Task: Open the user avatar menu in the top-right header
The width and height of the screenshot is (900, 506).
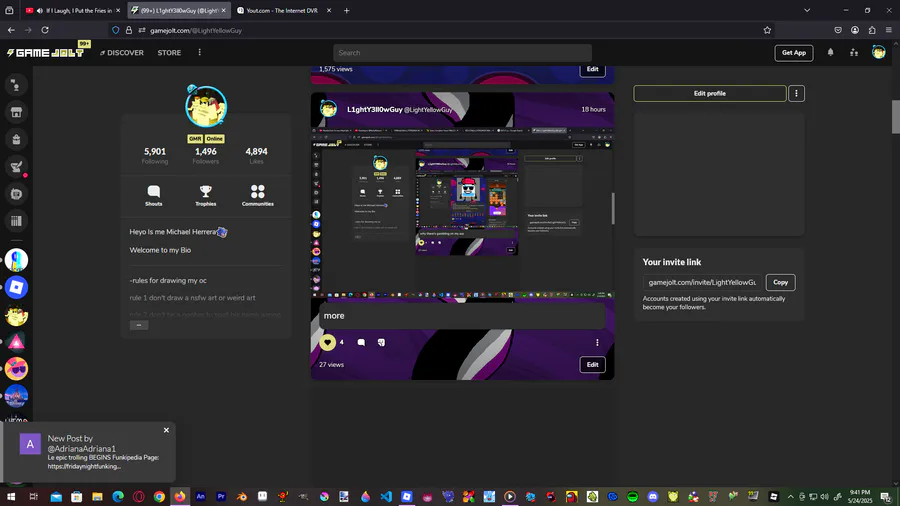Action: pyautogui.click(x=878, y=52)
